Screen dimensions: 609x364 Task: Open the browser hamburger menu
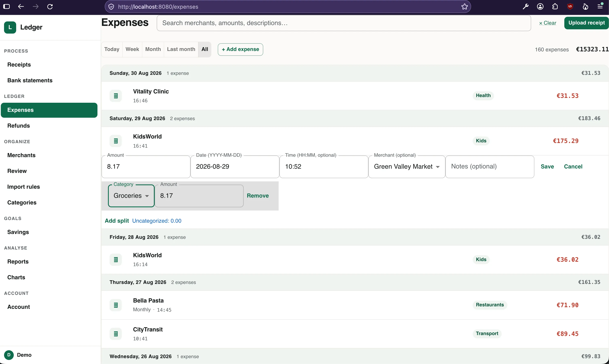click(x=600, y=7)
